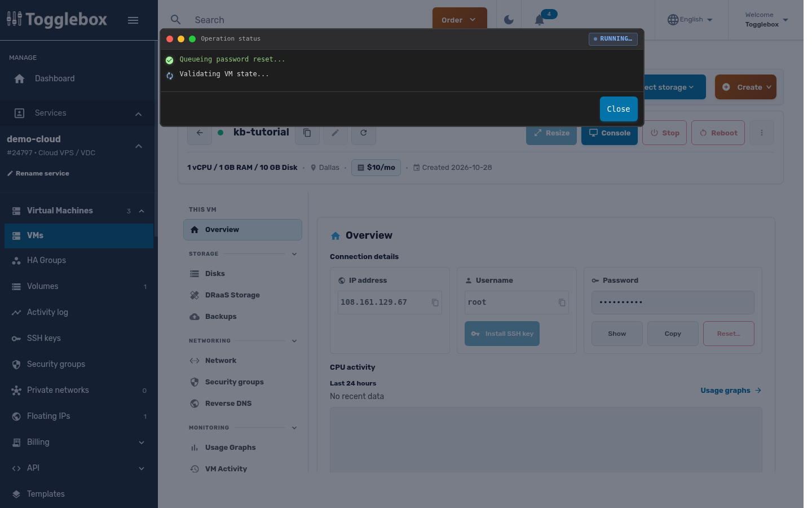Open Backups section
The width and height of the screenshot is (812, 508).
tap(242, 317)
